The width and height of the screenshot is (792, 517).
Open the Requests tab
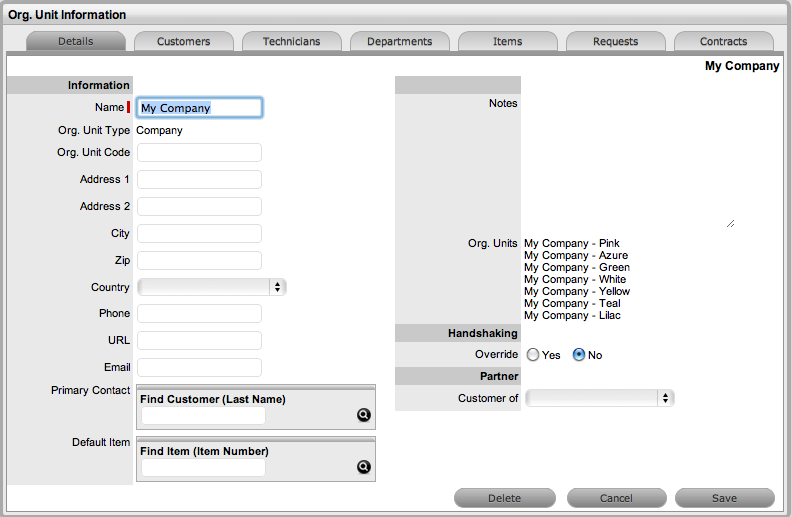616,42
